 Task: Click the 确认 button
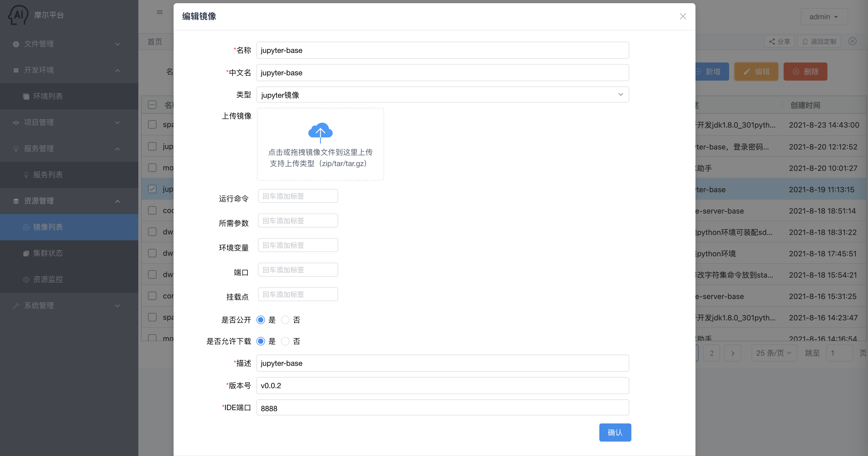pyautogui.click(x=615, y=433)
